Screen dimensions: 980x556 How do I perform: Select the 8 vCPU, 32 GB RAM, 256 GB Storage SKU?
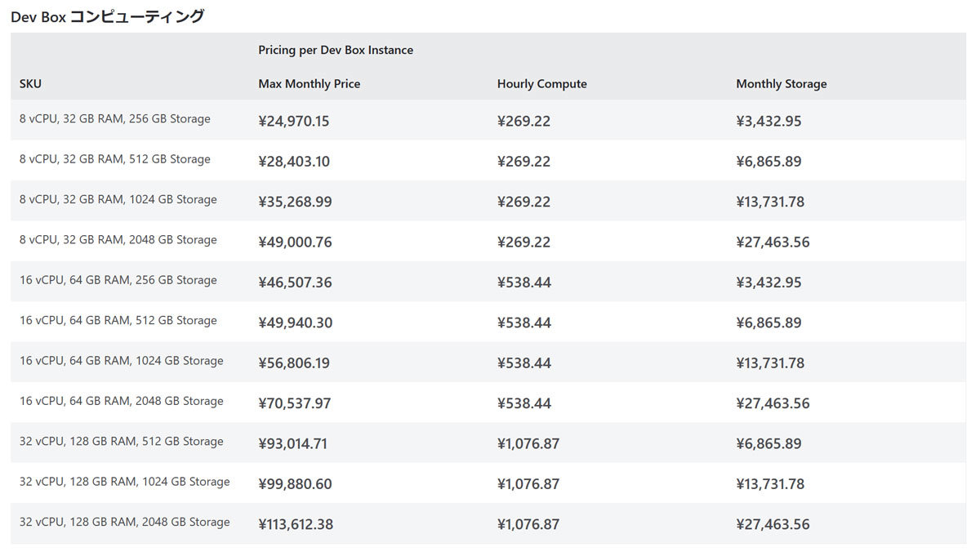115,119
